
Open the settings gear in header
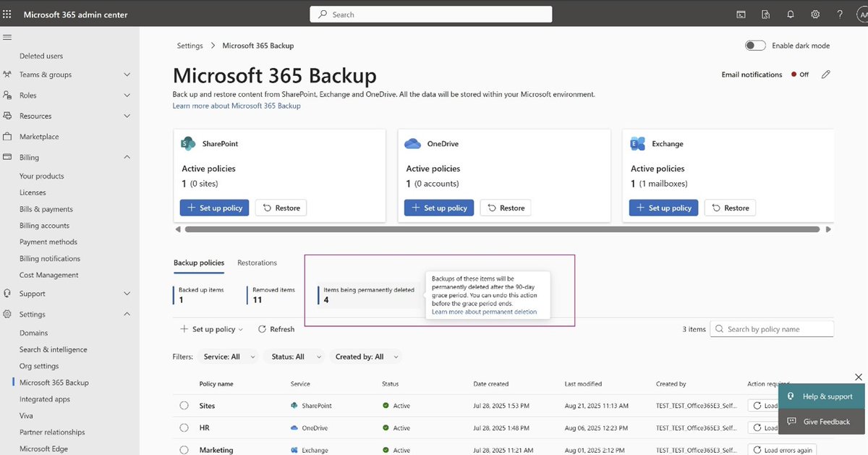815,14
